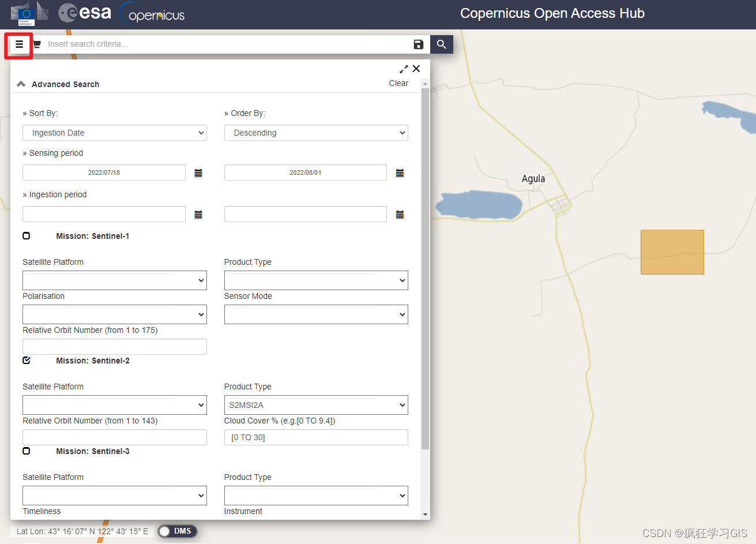This screenshot has width=756, height=544.
Task: Click the sensing start date field 2022/07/18
Action: (x=104, y=172)
